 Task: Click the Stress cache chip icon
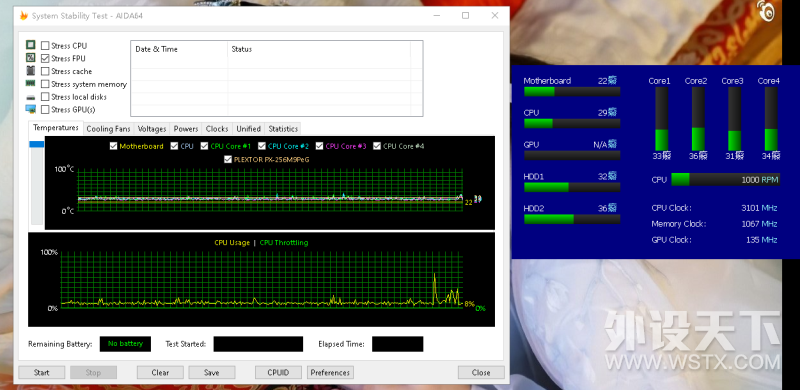point(31,71)
